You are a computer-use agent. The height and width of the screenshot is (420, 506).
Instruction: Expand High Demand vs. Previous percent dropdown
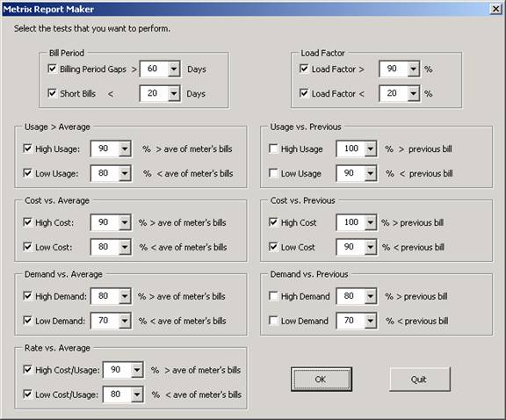(371, 296)
